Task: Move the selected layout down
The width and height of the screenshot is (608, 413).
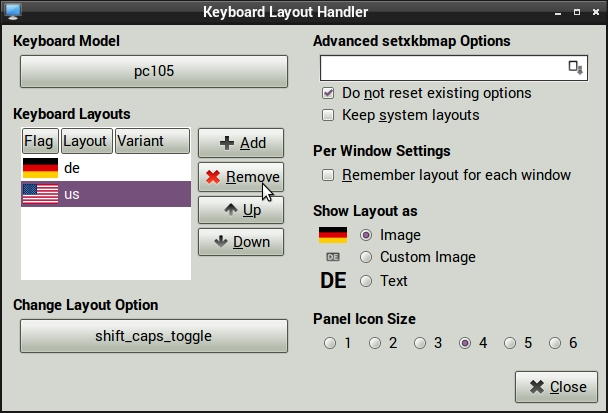Action: [x=240, y=242]
